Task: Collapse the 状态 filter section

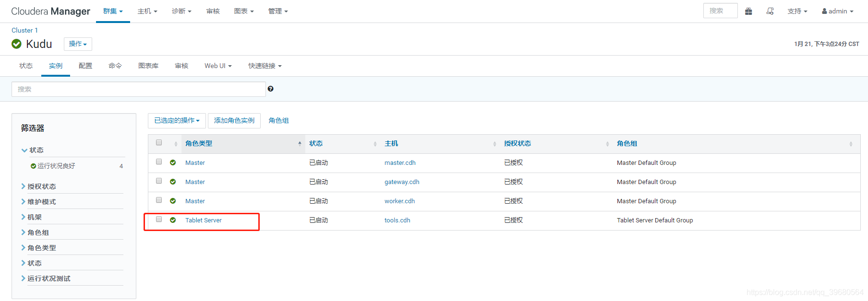Action: coord(32,150)
